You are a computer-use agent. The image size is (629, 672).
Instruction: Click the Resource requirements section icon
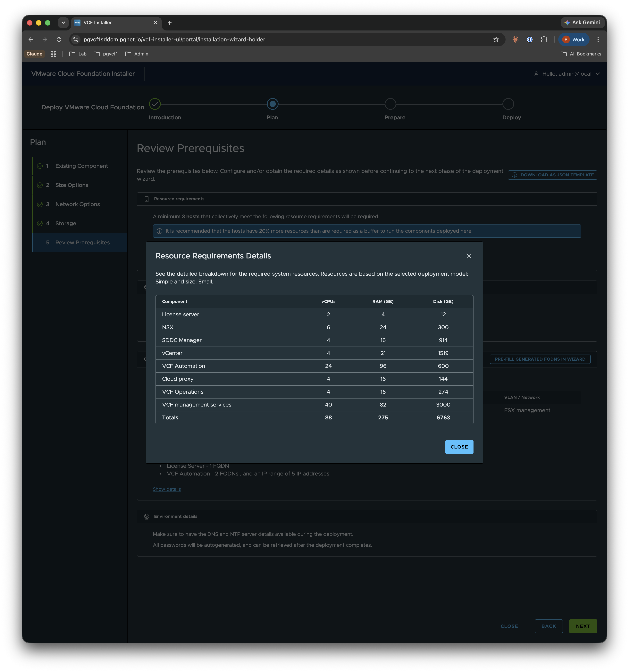pyautogui.click(x=147, y=199)
